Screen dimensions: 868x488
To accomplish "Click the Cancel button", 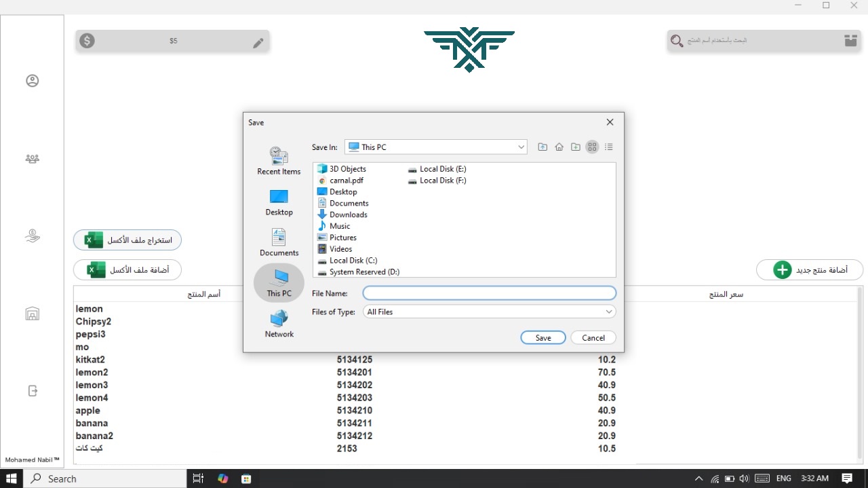I will click(x=593, y=337).
